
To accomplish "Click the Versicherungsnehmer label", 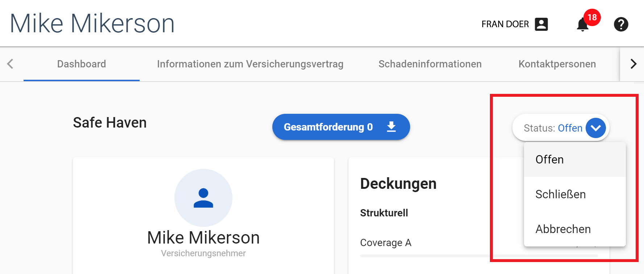I will click(203, 253).
